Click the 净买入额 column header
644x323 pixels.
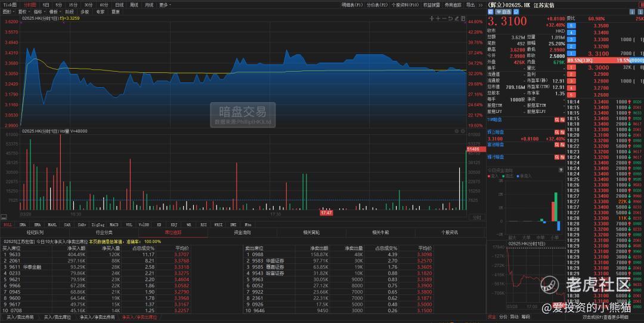coord(76,248)
